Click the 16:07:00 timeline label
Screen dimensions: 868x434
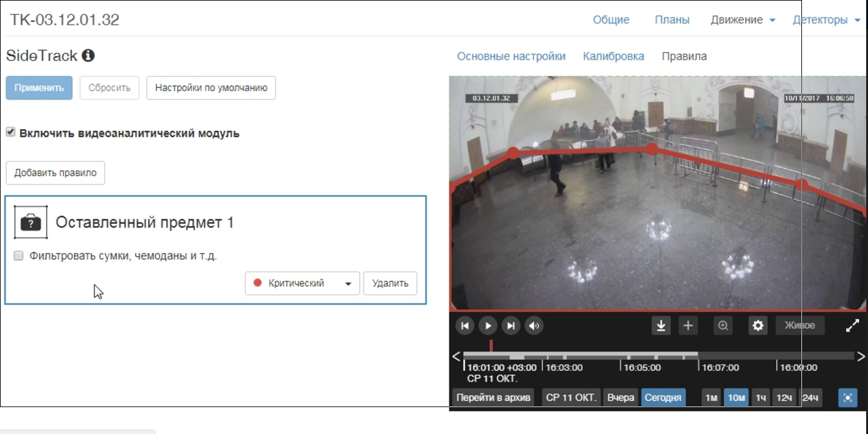click(x=721, y=367)
